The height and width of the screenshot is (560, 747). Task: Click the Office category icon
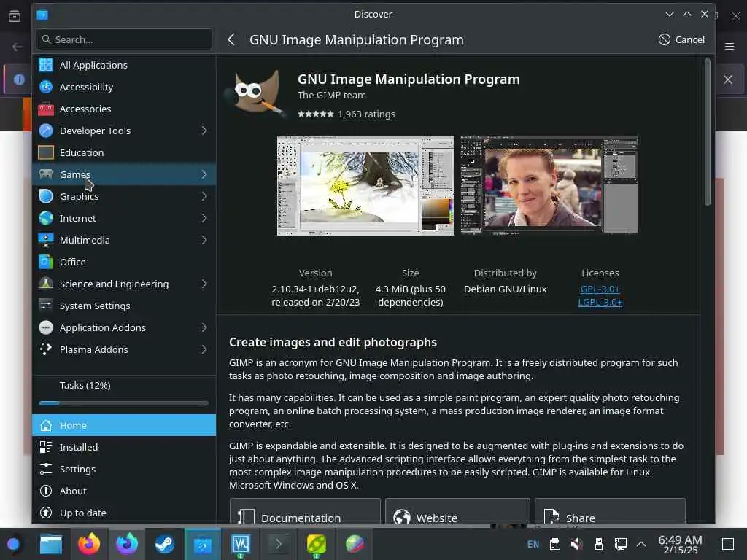pyautogui.click(x=46, y=262)
